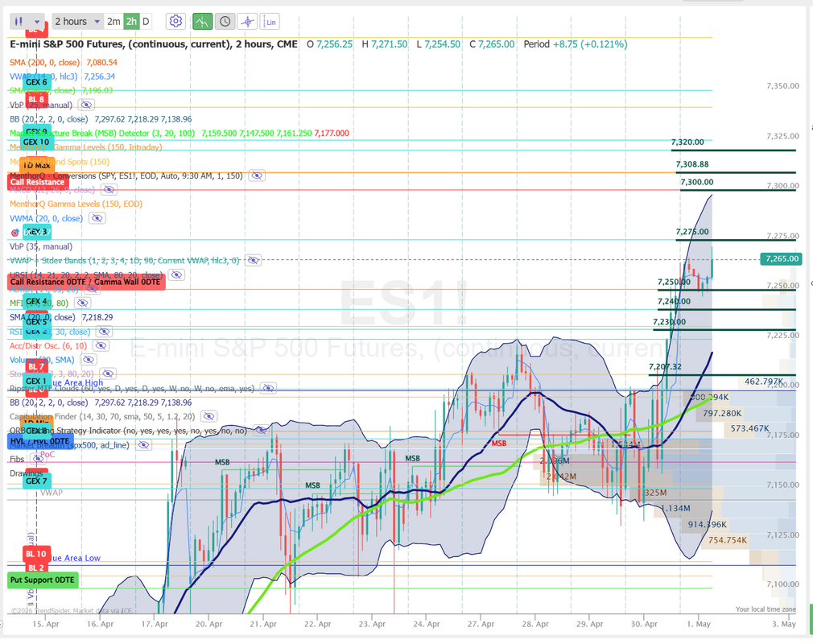This screenshot has height=644, width=813.
Task: Toggle visibility of Ripster MTF Clouds
Action: pos(267,388)
